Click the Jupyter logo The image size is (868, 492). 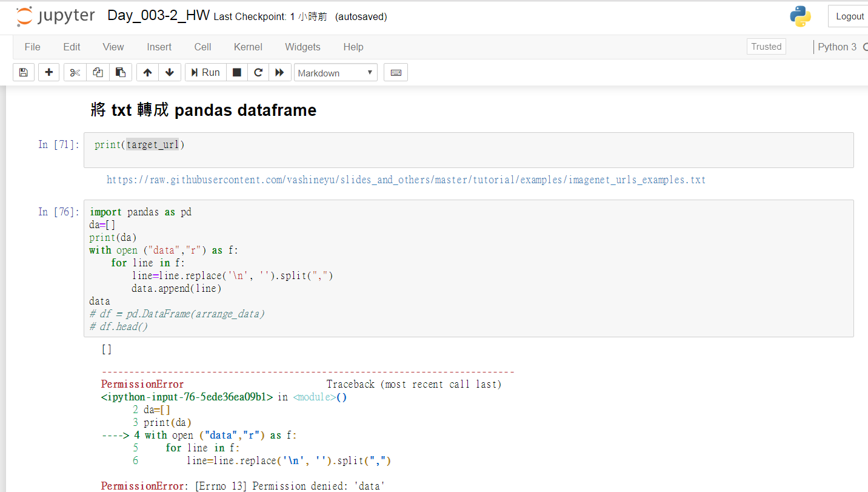pos(56,16)
